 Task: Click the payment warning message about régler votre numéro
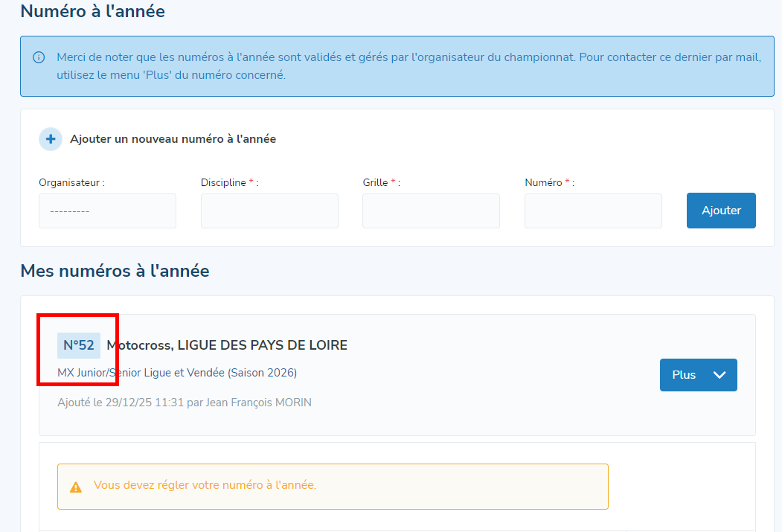(x=205, y=485)
